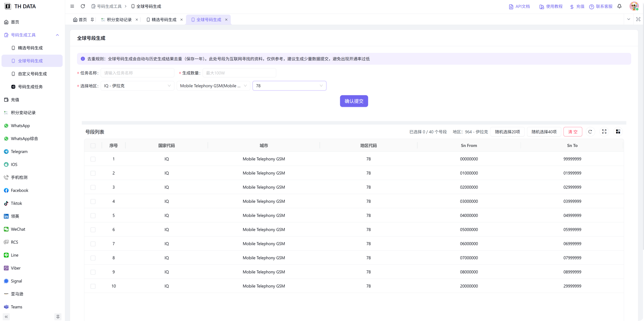Click the notification bell icon
644x321 pixels.
coord(619,6)
